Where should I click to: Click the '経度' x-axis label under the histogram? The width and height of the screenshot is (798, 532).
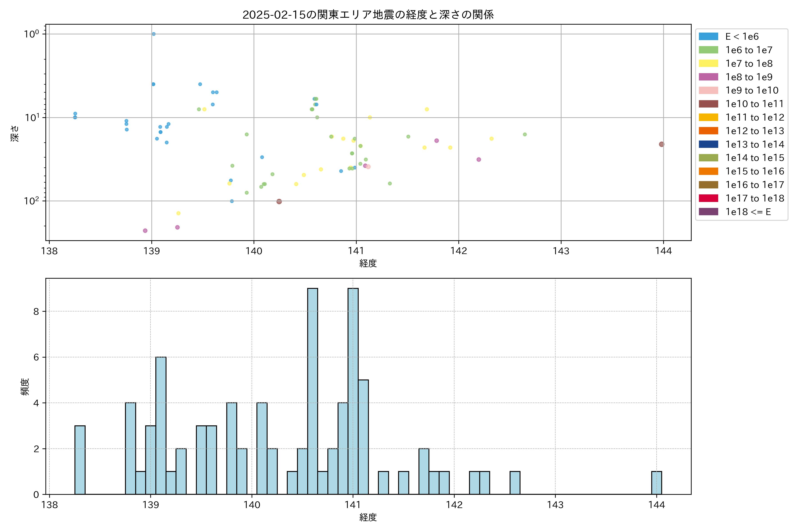coord(368,517)
